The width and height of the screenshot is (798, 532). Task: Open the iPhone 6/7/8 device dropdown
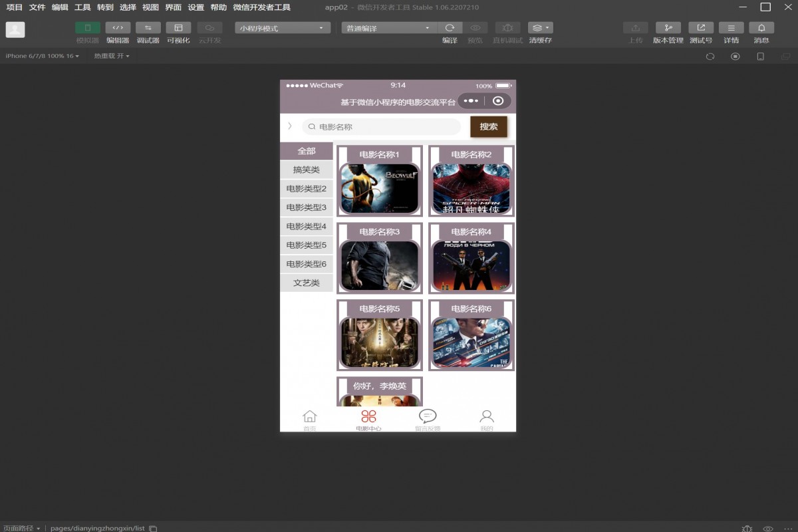point(42,56)
